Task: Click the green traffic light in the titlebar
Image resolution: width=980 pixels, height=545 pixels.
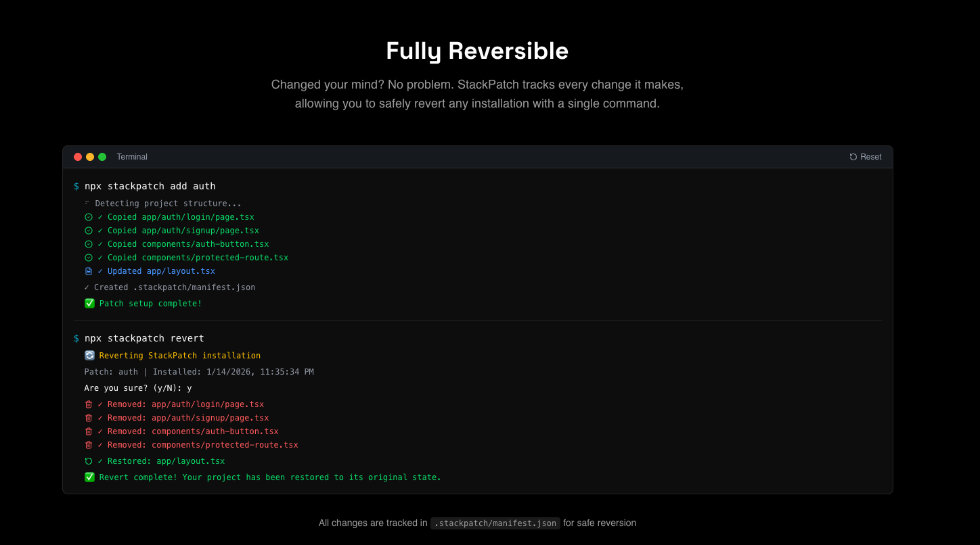Action: [x=102, y=156]
